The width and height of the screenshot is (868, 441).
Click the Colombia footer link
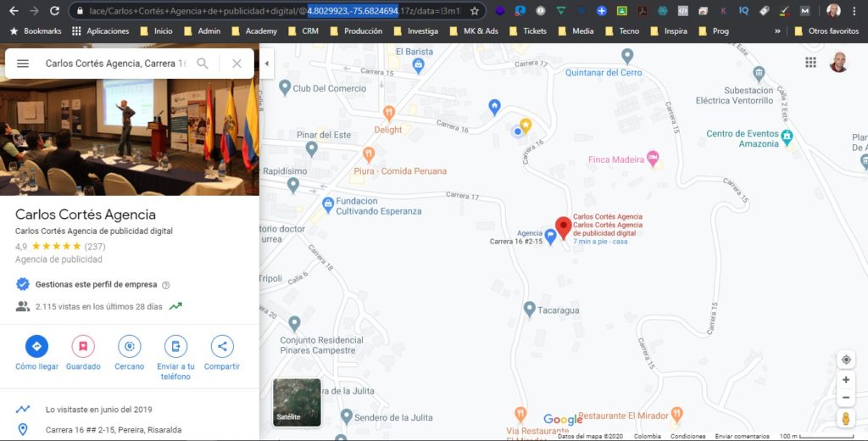click(x=647, y=437)
